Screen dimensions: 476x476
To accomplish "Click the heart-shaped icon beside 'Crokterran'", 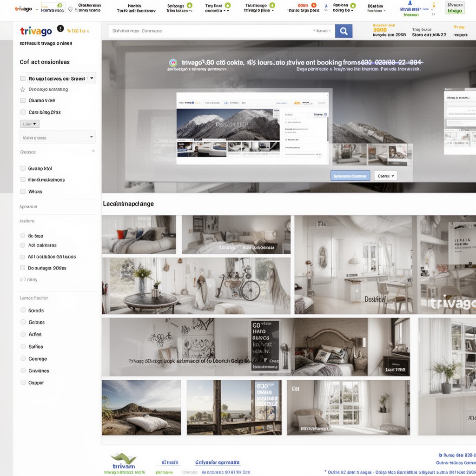I will [71, 9].
